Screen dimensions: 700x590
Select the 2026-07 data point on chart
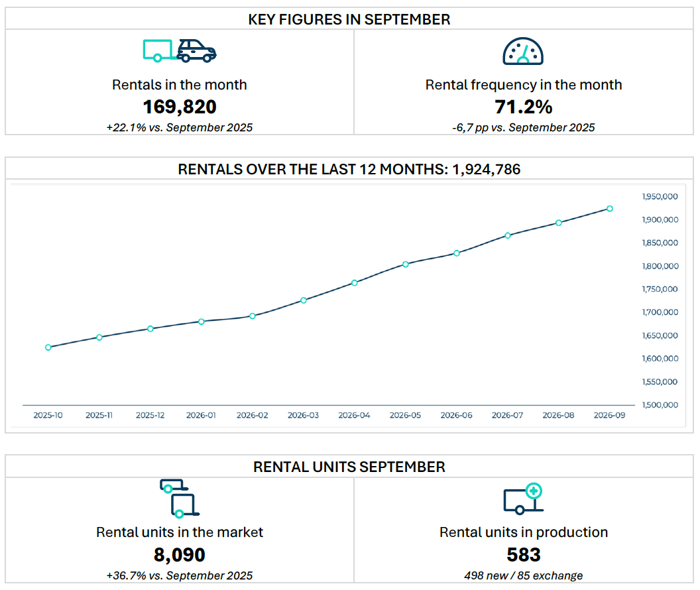pyautogui.click(x=508, y=235)
